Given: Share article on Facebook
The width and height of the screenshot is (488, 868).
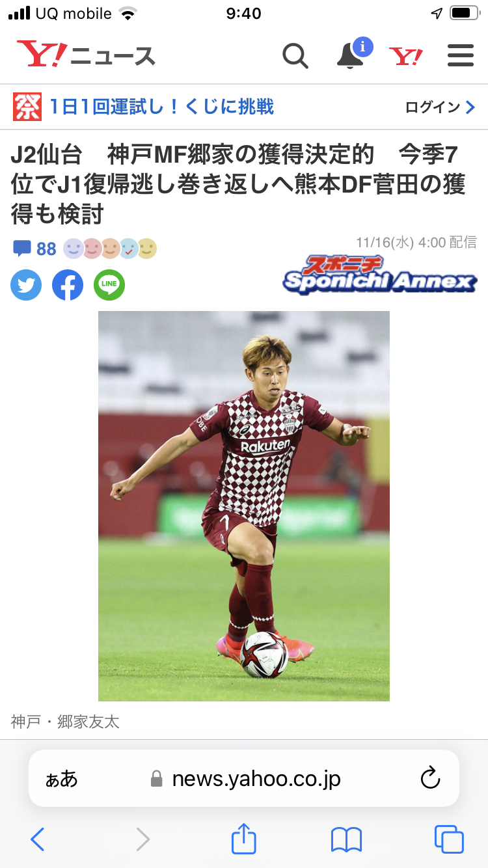Looking at the screenshot, I should tap(68, 285).
